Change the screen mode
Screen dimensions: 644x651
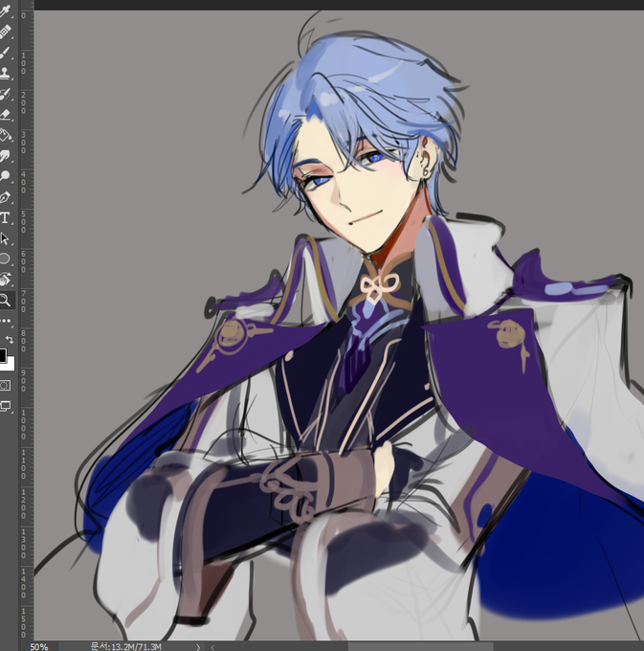(5, 406)
